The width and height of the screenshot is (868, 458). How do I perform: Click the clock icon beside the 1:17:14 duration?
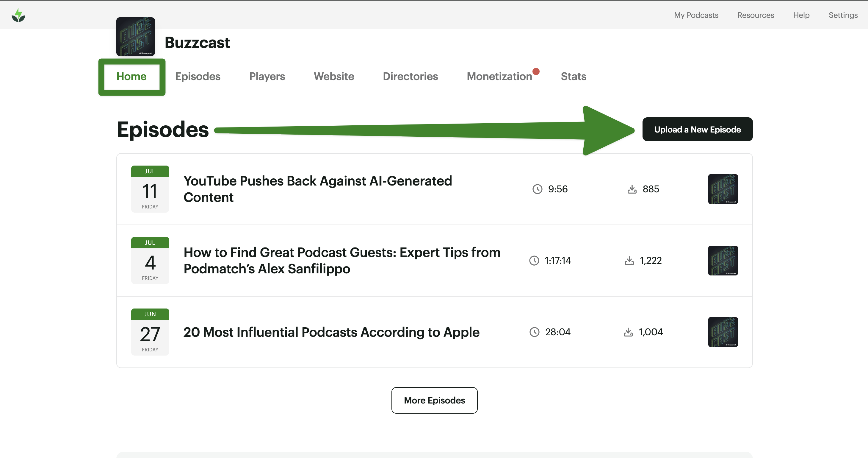[x=534, y=261]
